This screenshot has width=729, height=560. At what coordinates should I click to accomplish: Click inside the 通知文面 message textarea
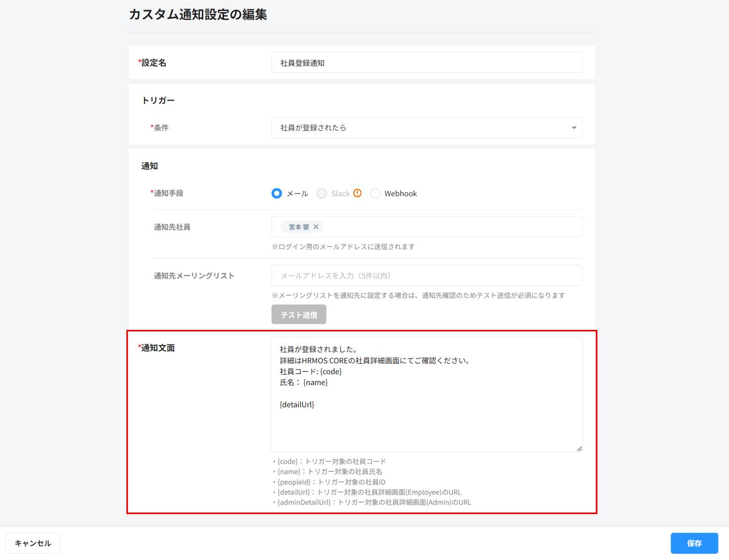click(x=426, y=423)
